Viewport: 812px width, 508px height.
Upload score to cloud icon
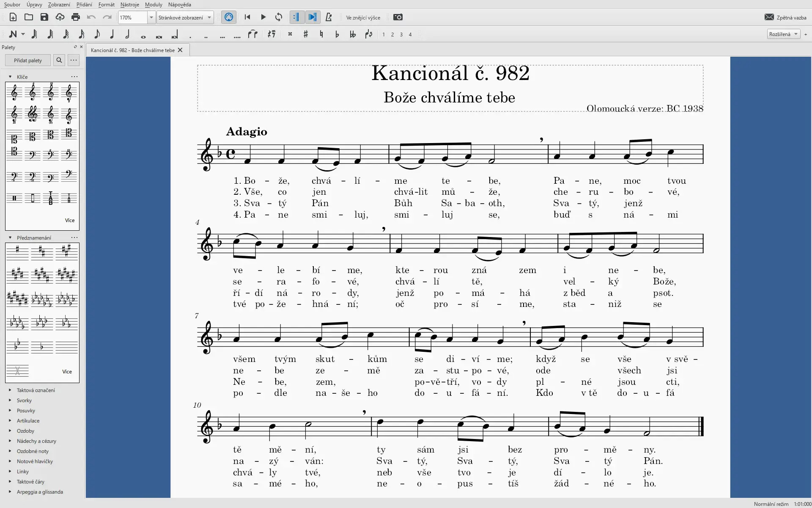[x=60, y=17]
